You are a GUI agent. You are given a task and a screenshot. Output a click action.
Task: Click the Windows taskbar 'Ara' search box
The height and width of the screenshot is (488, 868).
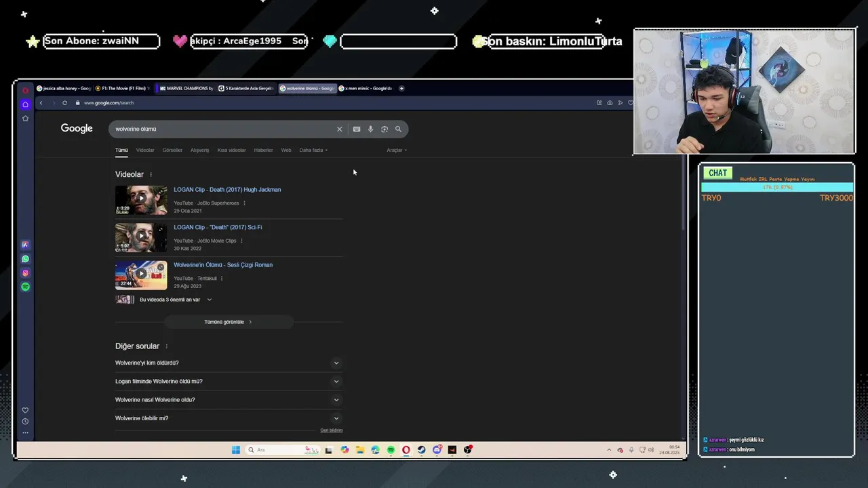(x=282, y=450)
